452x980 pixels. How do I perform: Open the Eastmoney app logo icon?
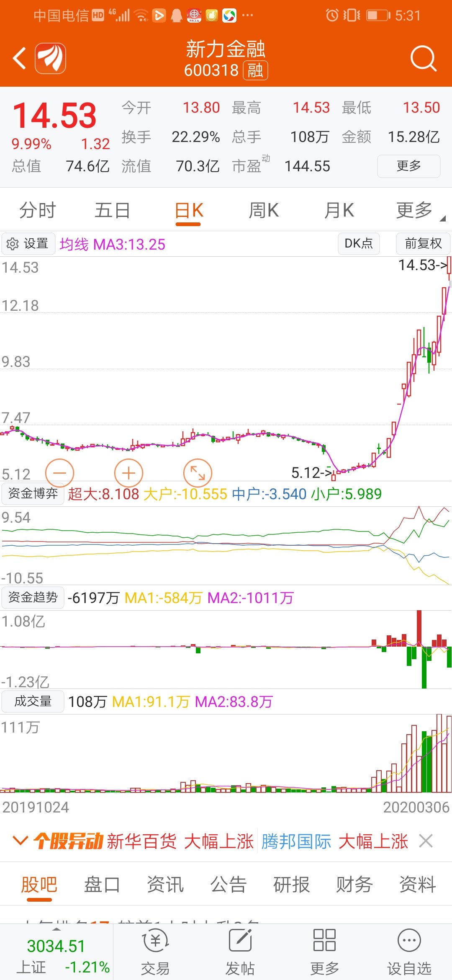(x=50, y=58)
